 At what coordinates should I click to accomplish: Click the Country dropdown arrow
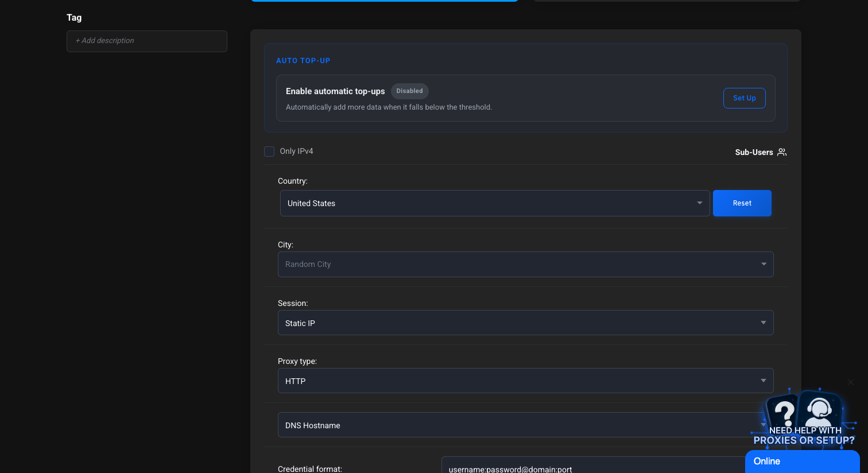point(700,203)
